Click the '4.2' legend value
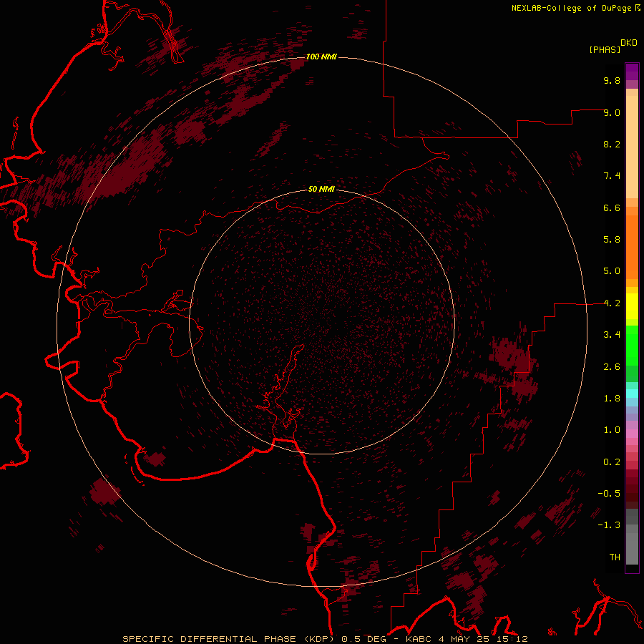 pos(612,303)
